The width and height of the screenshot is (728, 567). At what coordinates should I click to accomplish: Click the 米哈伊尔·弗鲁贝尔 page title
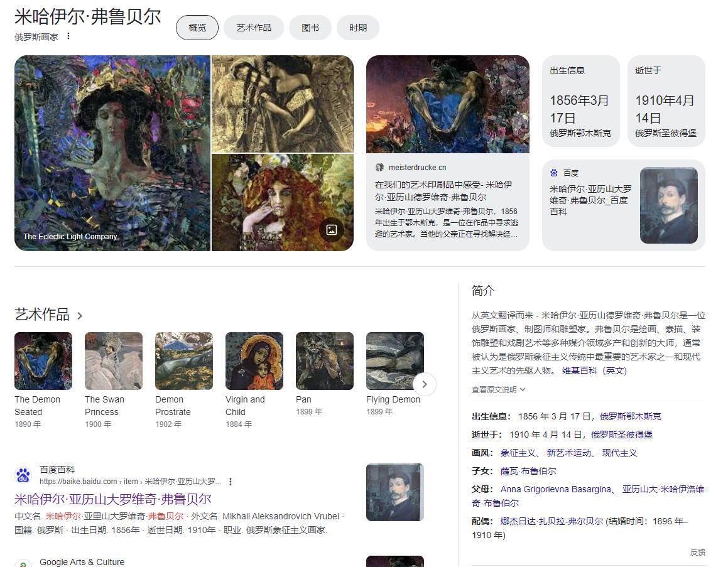(x=88, y=17)
